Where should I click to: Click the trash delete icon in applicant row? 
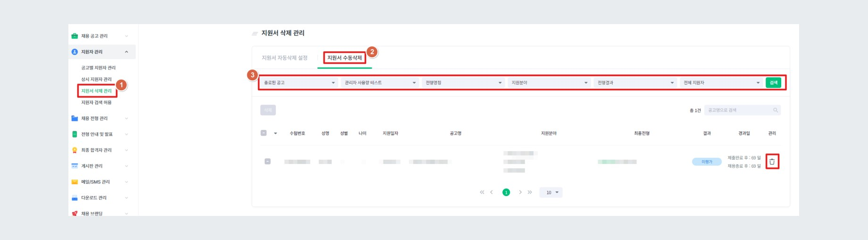772,162
